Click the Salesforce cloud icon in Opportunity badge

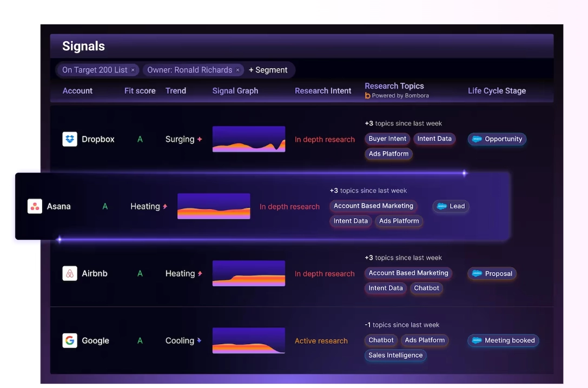point(477,139)
